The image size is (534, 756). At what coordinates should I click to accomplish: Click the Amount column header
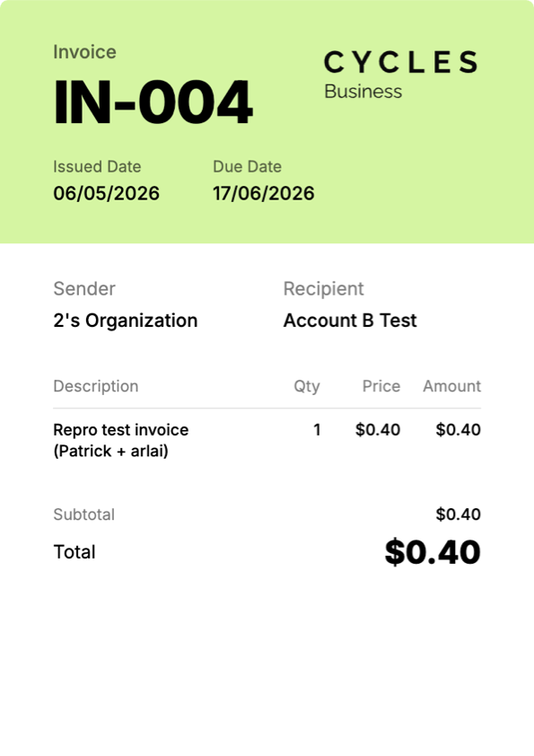point(452,386)
